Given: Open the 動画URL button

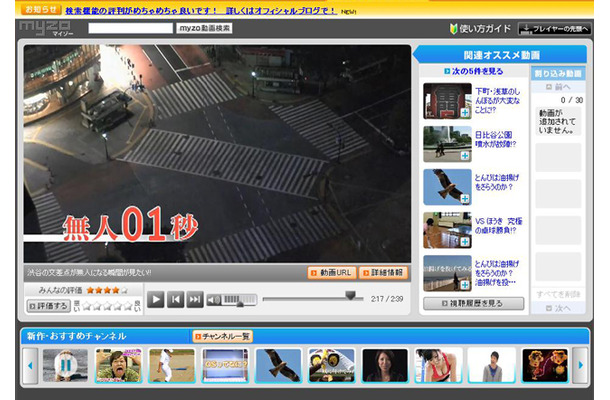Looking at the screenshot, I should pos(332,273).
